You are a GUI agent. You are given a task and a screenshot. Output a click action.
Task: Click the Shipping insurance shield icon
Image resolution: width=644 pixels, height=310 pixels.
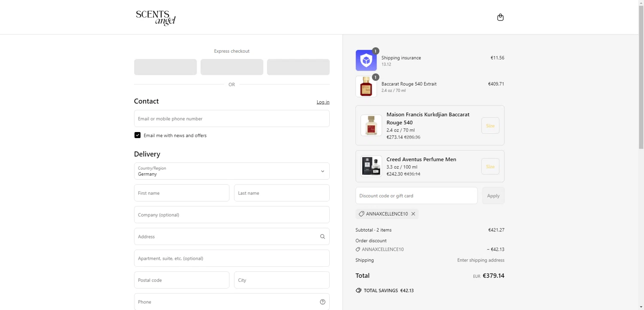coord(366,60)
